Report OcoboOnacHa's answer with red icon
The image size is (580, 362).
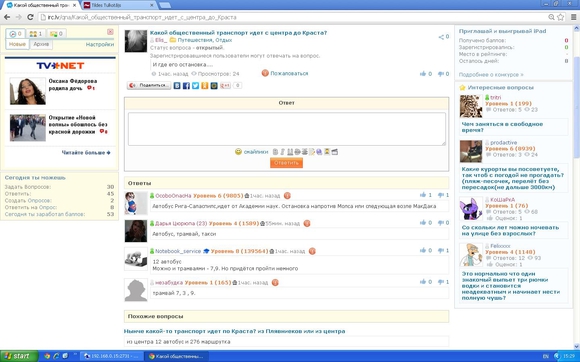pyautogui.click(x=287, y=195)
